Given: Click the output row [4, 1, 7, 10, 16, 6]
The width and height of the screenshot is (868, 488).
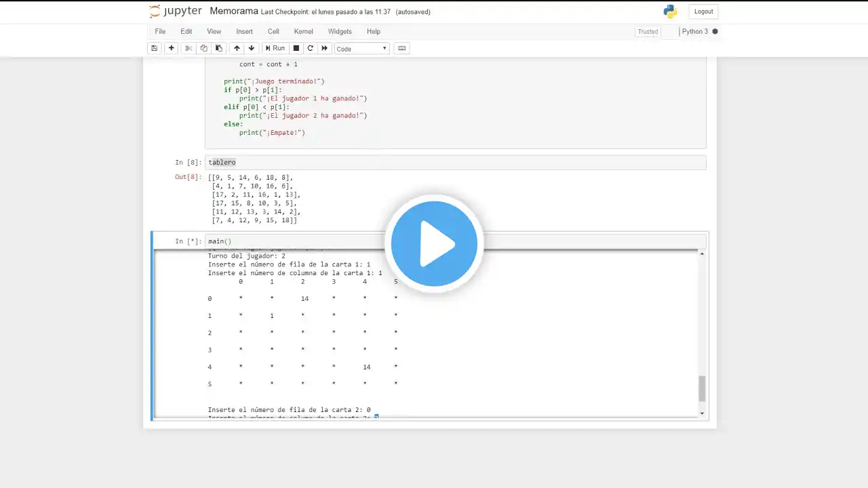Looking at the screenshot, I should pos(252,186).
